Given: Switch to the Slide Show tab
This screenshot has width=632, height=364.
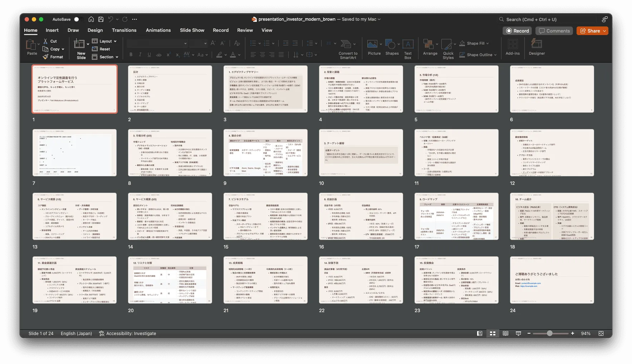Looking at the screenshot, I should tap(192, 30).
